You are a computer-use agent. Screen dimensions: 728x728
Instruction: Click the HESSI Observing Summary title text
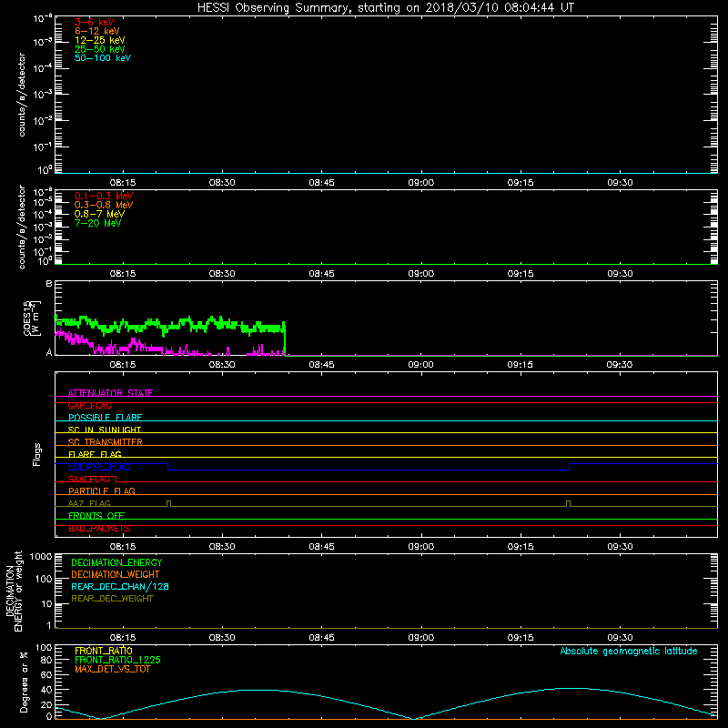(x=385, y=8)
